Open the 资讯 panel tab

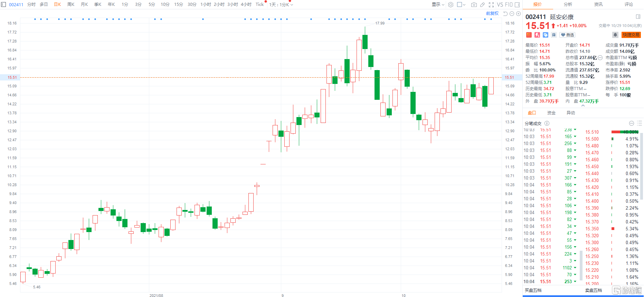point(598,4)
